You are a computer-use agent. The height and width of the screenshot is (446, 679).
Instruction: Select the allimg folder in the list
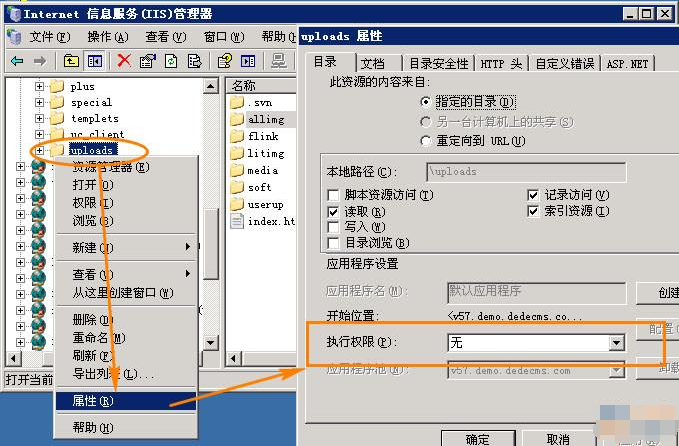point(265,119)
